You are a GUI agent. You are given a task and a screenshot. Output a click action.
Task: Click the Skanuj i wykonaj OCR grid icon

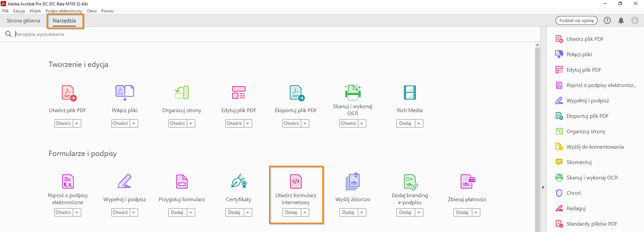click(353, 92)
